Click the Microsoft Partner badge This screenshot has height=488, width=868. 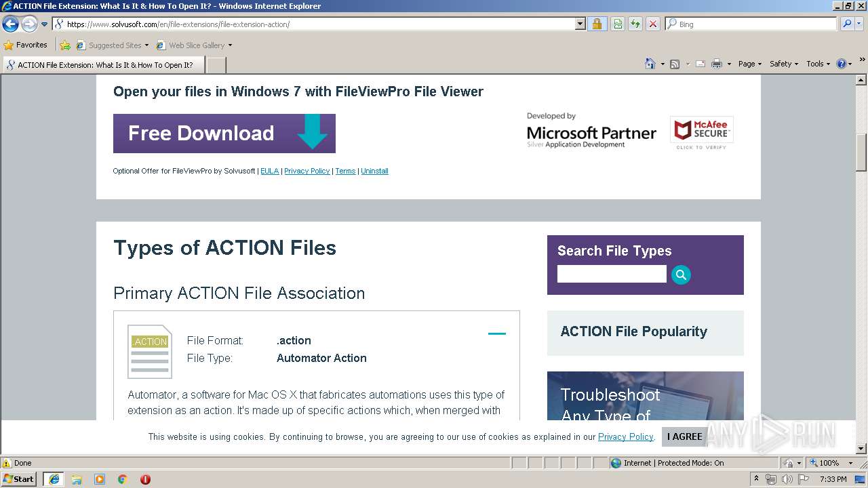(591, 130)
